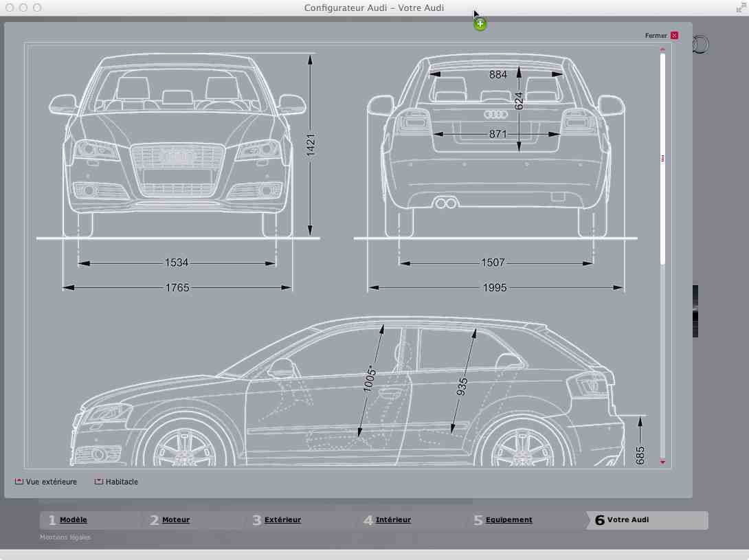Click the 884 boot opening dimension
749x560 pixels.
pyautogui.click(x=498, y=74)
